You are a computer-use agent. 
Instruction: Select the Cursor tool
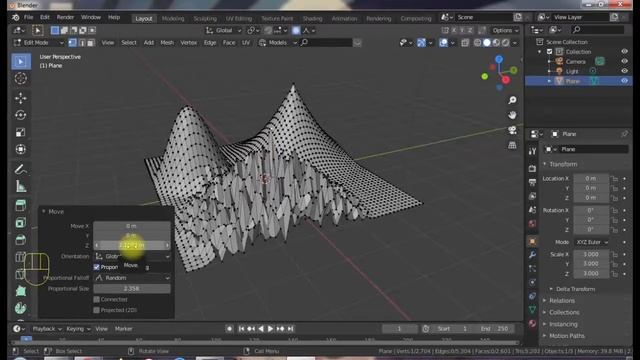pyautogui.click(x=20, y=78)
